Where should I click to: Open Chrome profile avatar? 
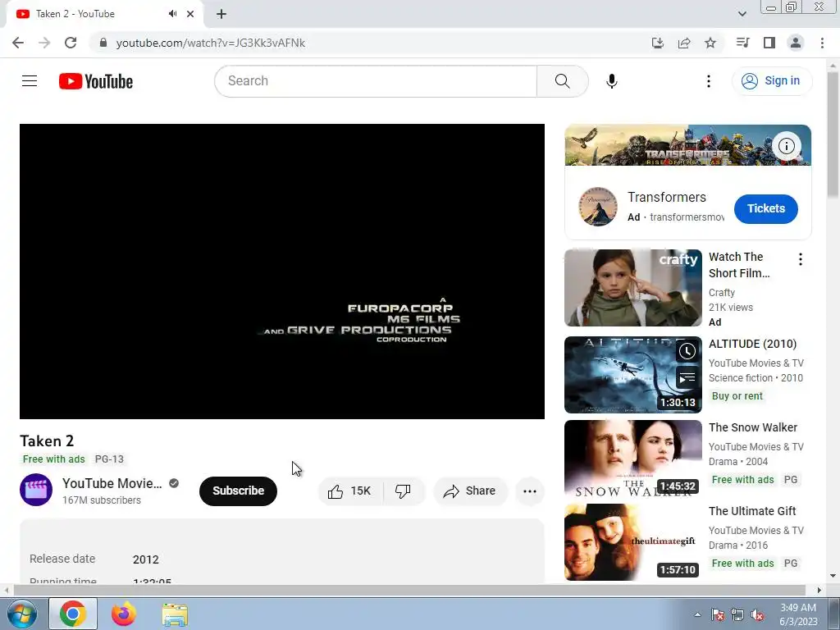click(796, 43)
